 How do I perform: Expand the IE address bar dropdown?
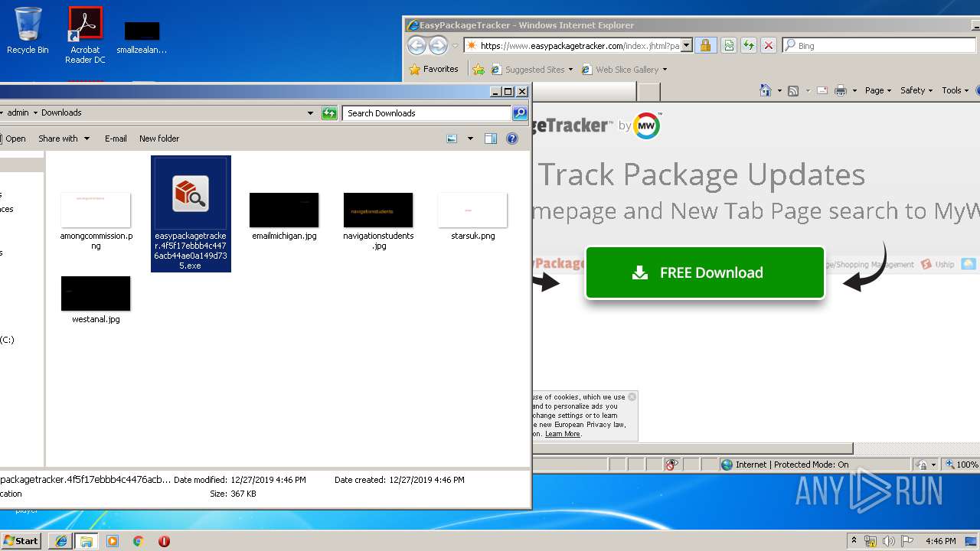click(687, 46)
